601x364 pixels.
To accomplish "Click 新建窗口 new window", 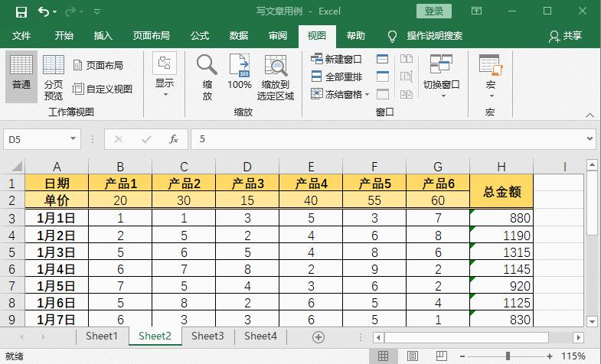I will click(x=336, y=59).
